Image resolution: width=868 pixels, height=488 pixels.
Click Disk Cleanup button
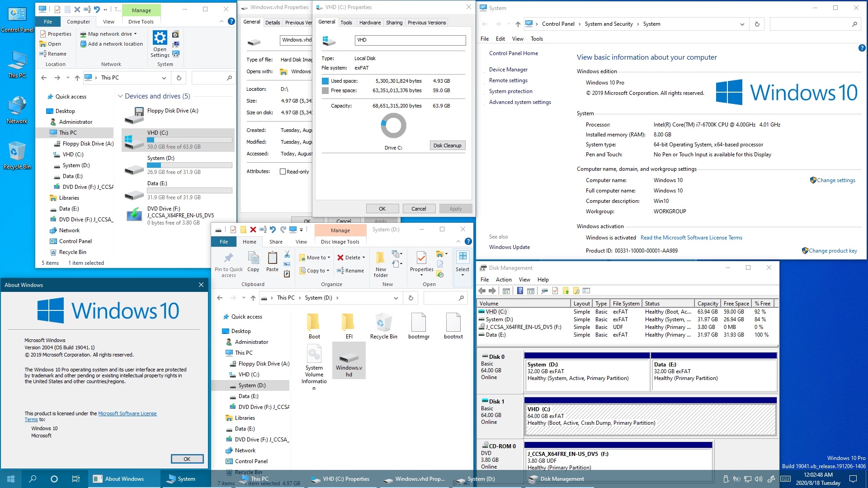(447, 145)
